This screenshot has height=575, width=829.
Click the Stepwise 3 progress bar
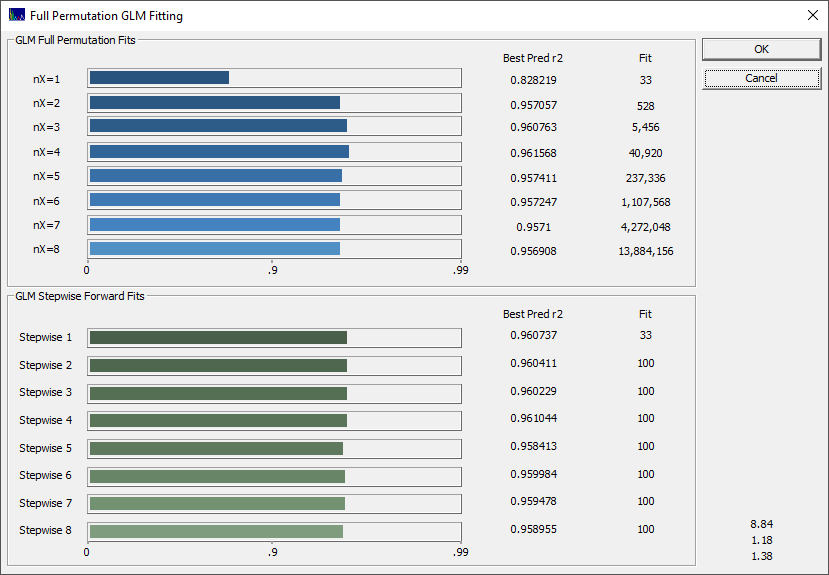click(274, 394)
